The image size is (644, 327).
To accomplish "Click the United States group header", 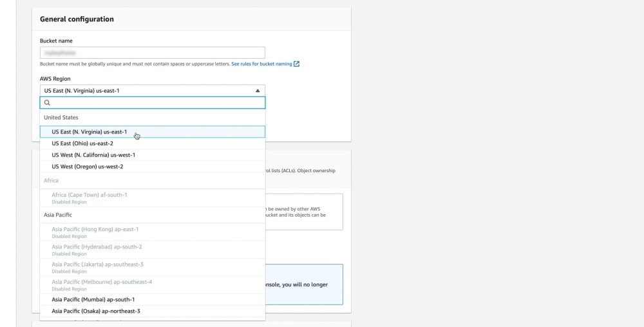I will click(x=61, y=117).
